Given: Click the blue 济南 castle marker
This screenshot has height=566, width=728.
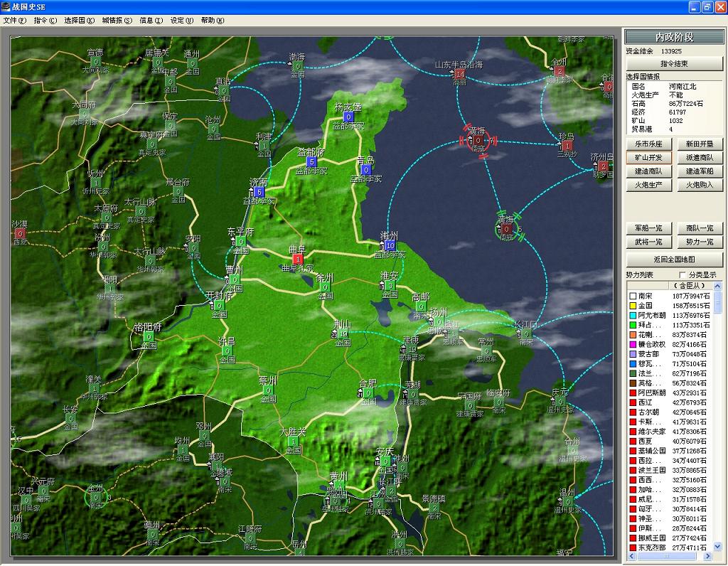Looking at the screenshot, I should [x=259, y=192].
